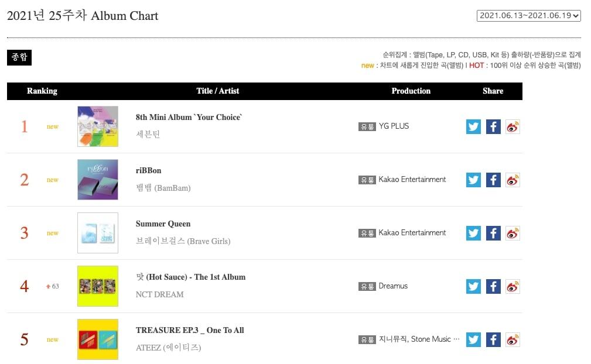The image size is (591, 364).
Task: Share TREASURE EP.3 album on Twitter
Action: 473,339
